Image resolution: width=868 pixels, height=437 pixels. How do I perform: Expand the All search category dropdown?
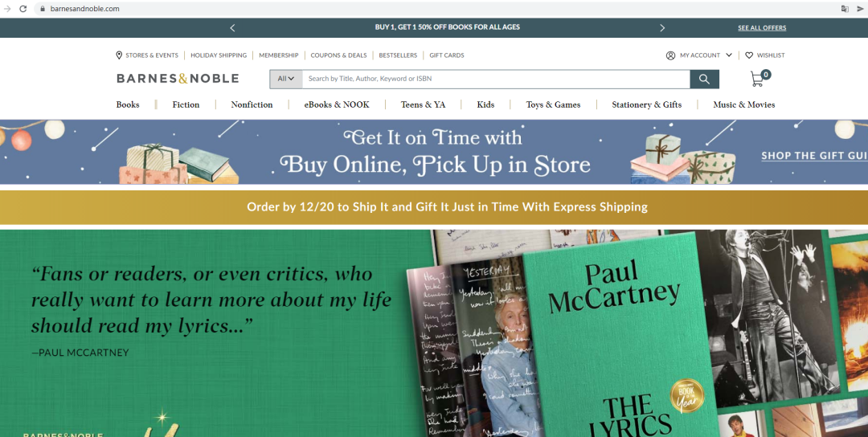coord(285,79)
